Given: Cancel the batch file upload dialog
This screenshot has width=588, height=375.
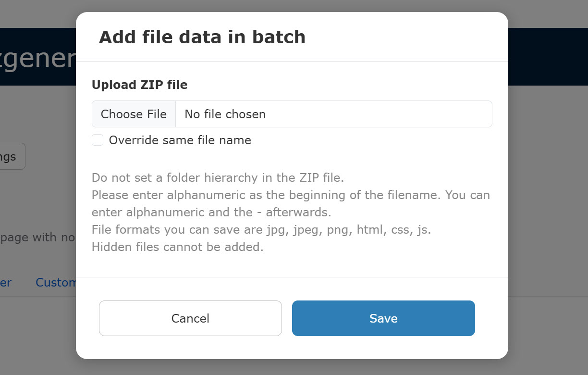Looking at the screenshot, I should pyautogui.click(x=190, y=318).
